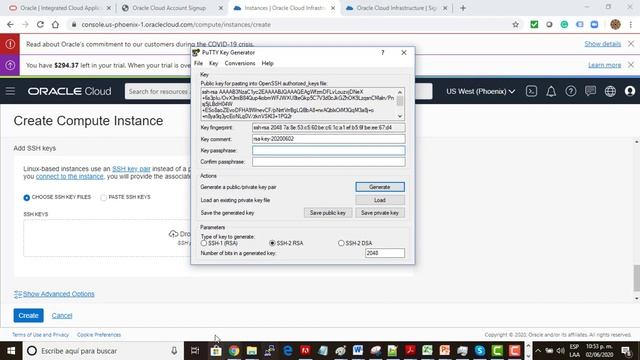Switch to the Oracle Cloud Infrastructure Sign In tab

[x=396, y=8]
